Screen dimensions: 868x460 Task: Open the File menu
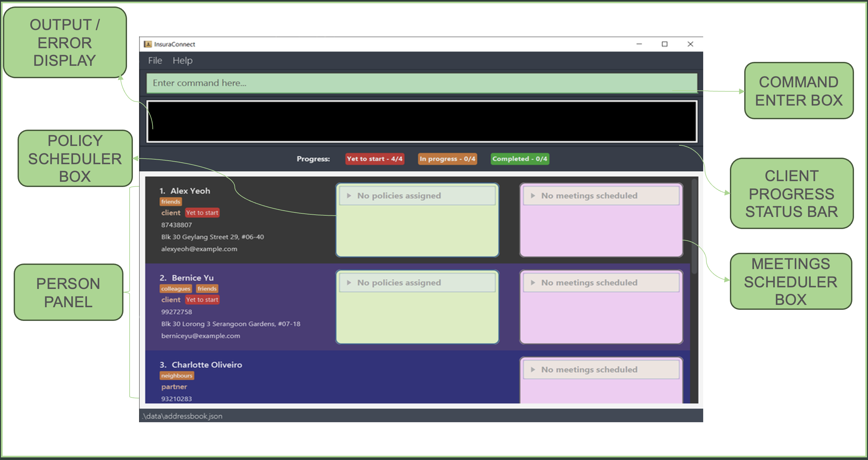point(155,61)
